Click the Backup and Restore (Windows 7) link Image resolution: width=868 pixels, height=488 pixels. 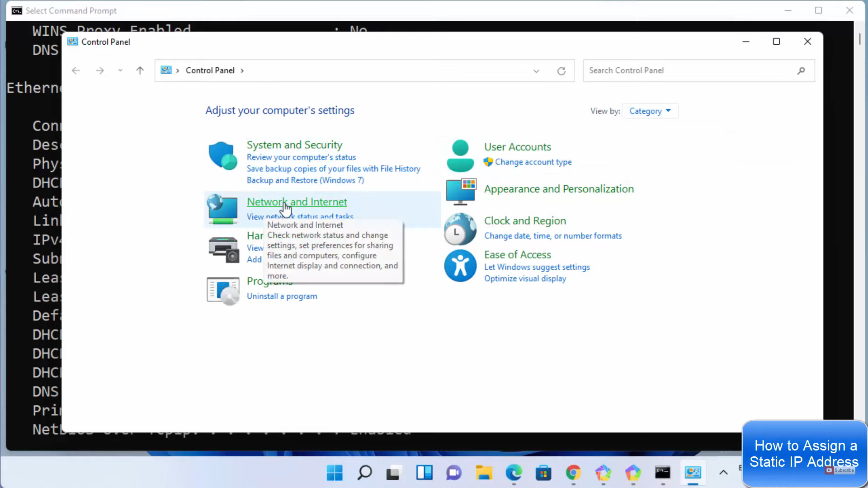(x=305, y=180)
